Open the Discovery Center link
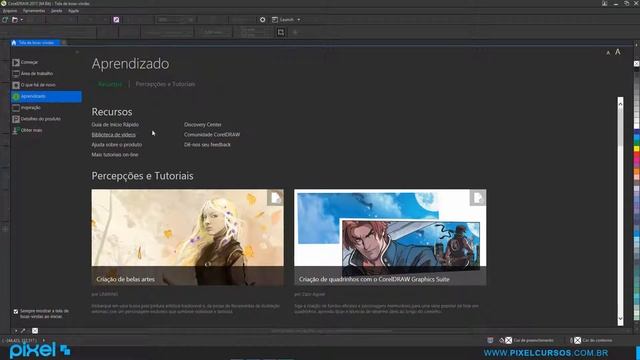This screenshot has height=360, width=640. pyautogui.click(x=202, y=124)
